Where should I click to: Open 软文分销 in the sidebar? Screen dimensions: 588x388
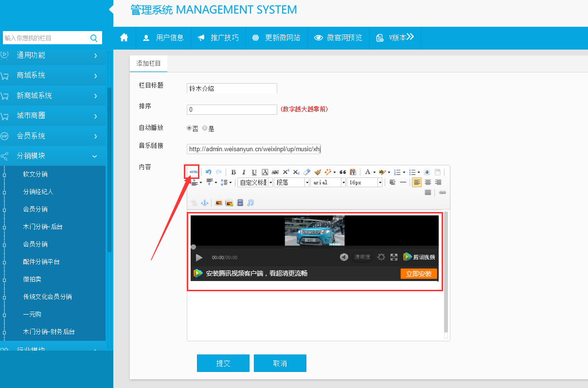36,174
